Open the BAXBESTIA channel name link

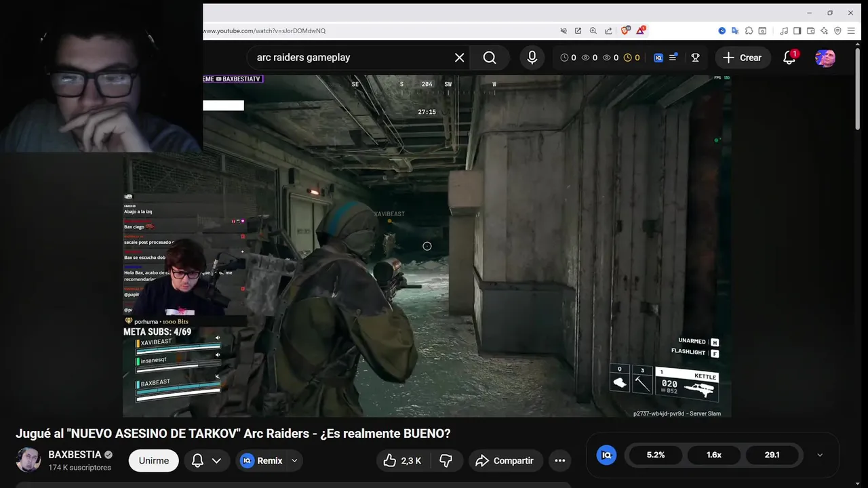click(x=75, y=455)
